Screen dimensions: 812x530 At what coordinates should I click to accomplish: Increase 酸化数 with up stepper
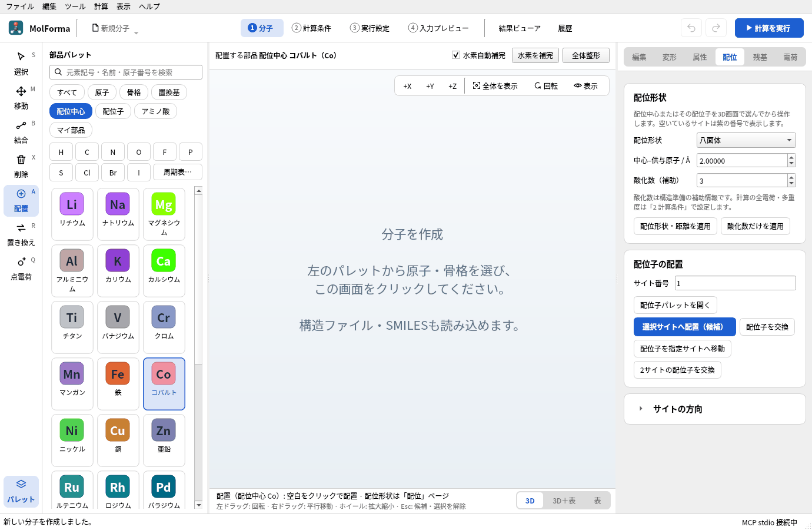tap(791, 177)
